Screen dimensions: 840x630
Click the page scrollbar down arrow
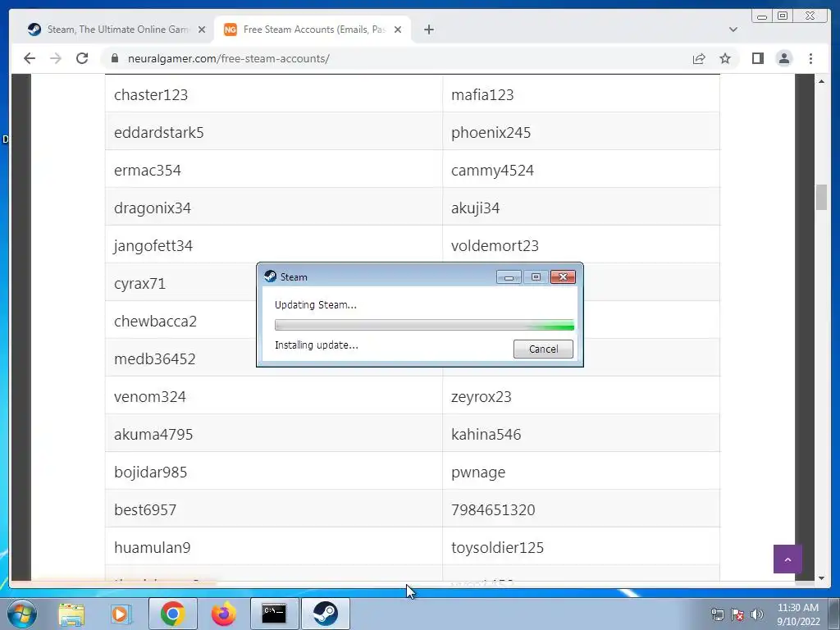pos(821,578)
